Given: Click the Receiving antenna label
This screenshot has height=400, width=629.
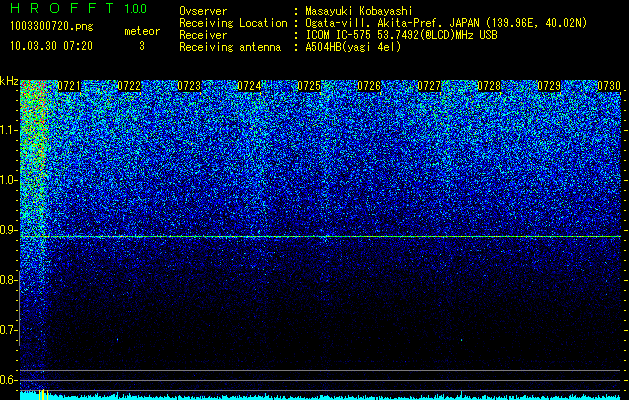Looking at the screenshot, I should tap(230, 47).
